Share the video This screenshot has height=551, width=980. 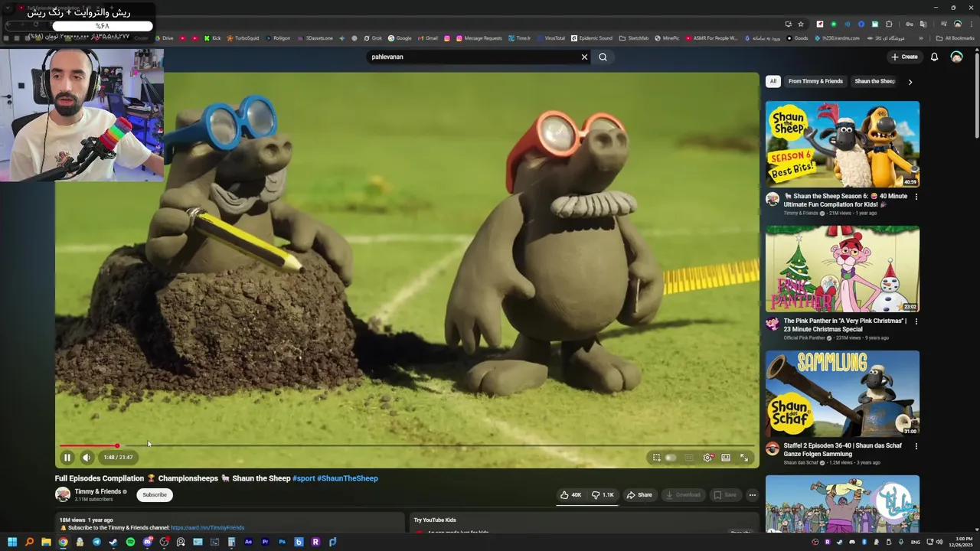[639, 495]
